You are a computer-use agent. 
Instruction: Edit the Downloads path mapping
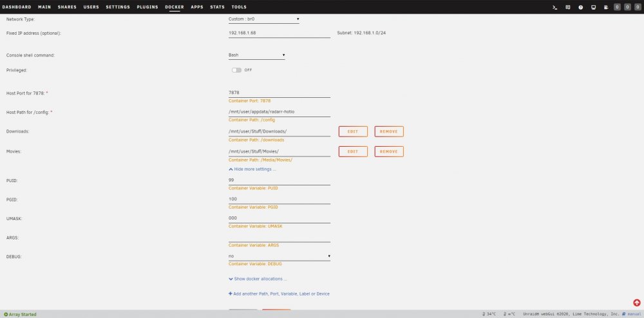coord(353,131)
